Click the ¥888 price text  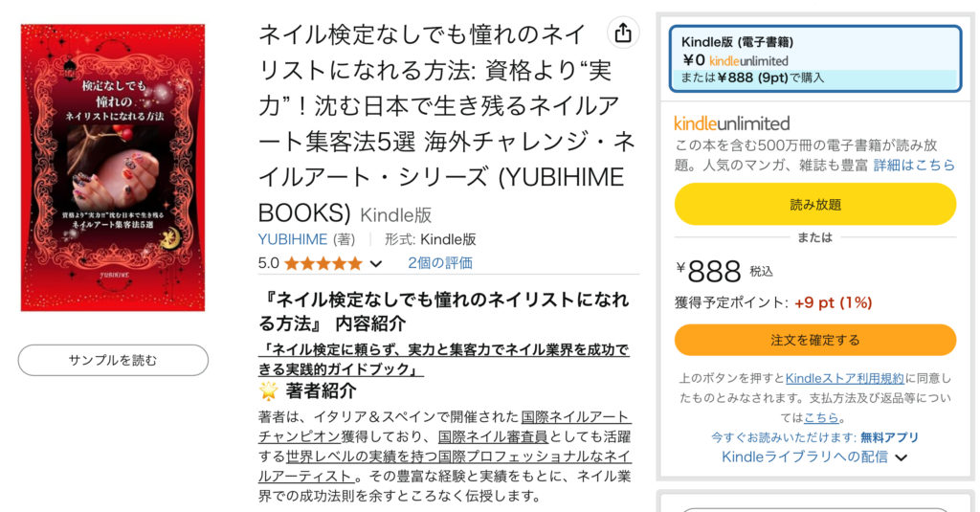(x=714, y=272)
